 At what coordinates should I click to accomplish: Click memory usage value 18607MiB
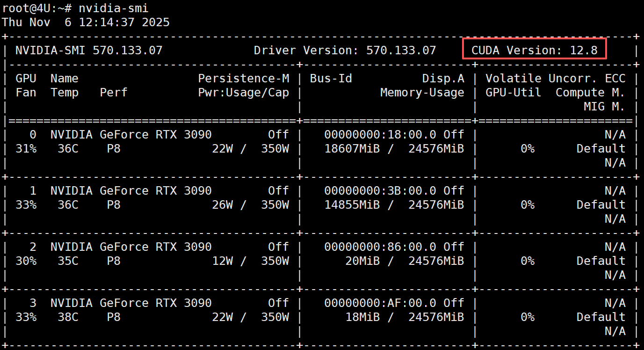352,148
